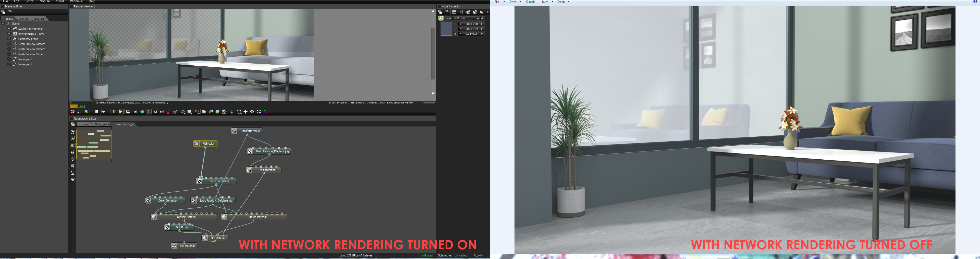This screenshot has width=980, height=259.
Task: Select the film region crop picker
Action: tap(175, 112)
